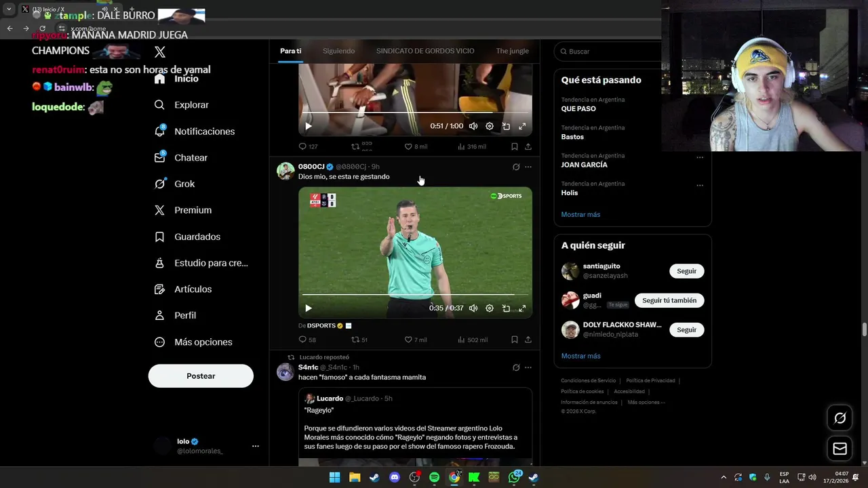Viewport: 868px width, 488px height.
Task: Mute the 0800CJ referee video
Action: pyautogui.click(x=473, y=308)
